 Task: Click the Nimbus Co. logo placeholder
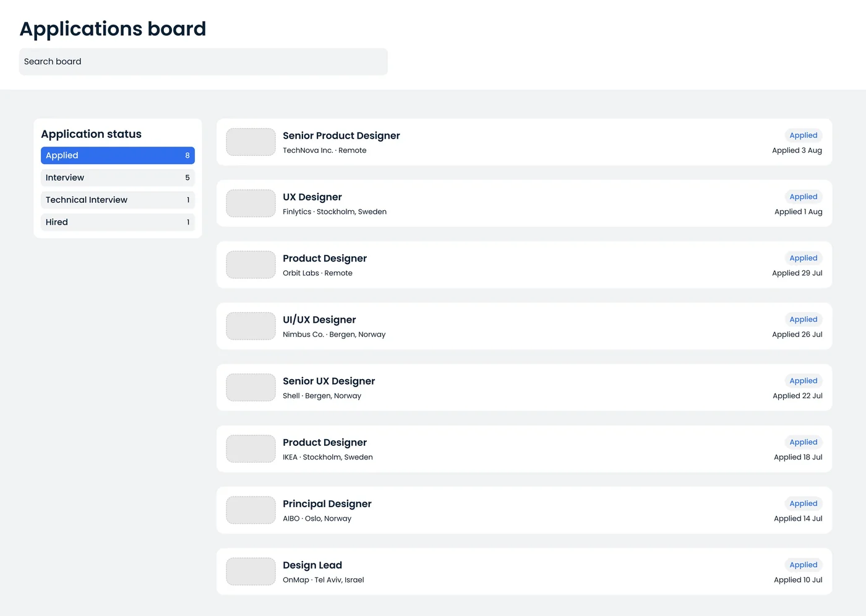pos(251,326)
